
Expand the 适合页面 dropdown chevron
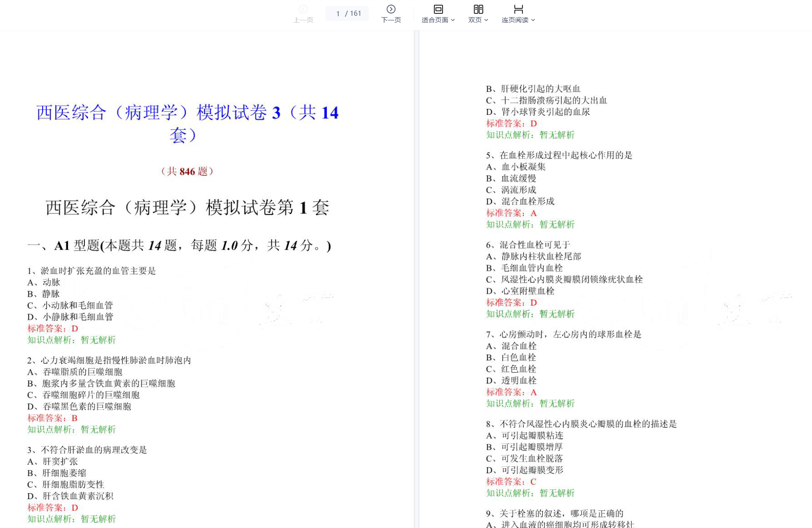point(453,20)
